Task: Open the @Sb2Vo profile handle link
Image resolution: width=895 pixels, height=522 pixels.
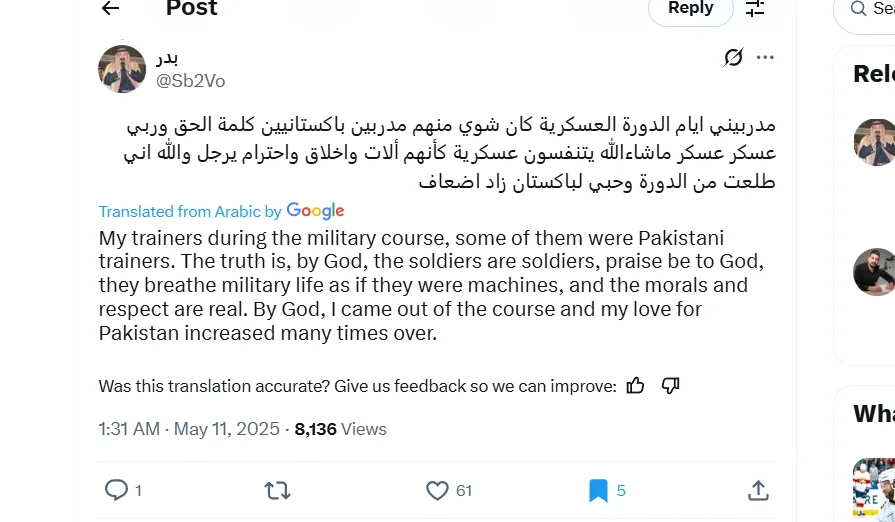Action: click(190, 81)
